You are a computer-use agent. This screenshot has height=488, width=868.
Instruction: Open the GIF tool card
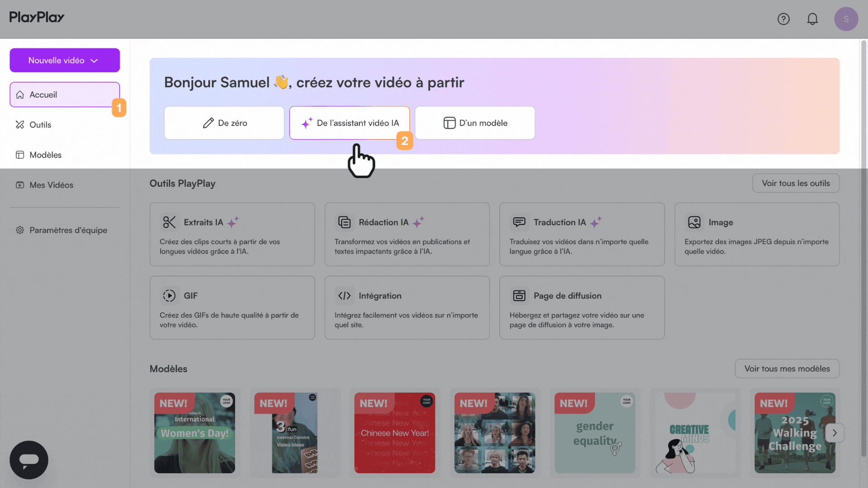(x=232, y=308)
